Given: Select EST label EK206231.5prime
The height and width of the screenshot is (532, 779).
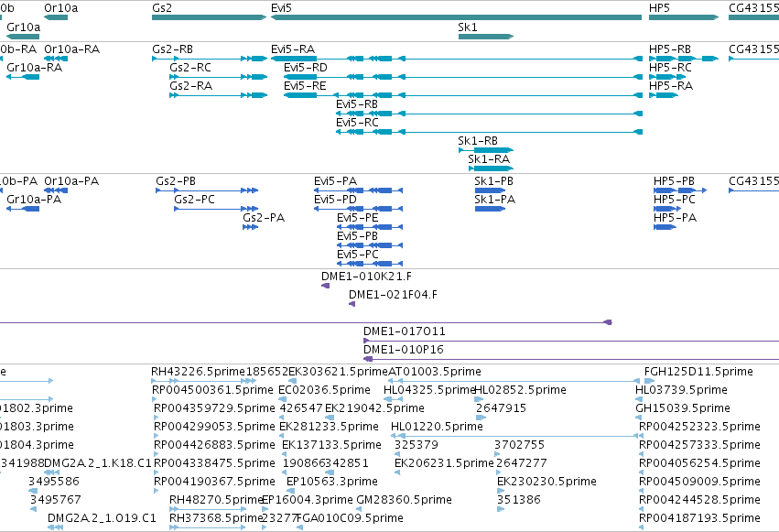Looking at the screenshot, I should 444,463.
